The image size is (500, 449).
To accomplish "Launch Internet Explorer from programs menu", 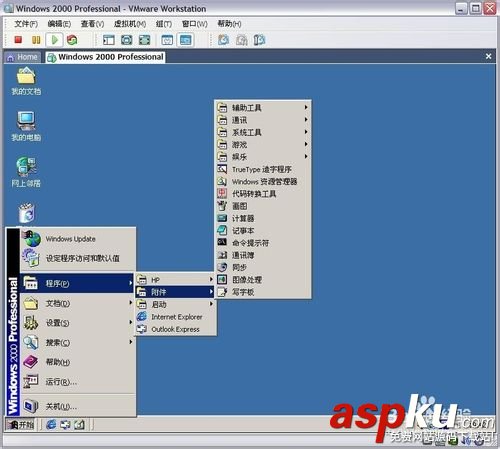I will pos(175,317).
